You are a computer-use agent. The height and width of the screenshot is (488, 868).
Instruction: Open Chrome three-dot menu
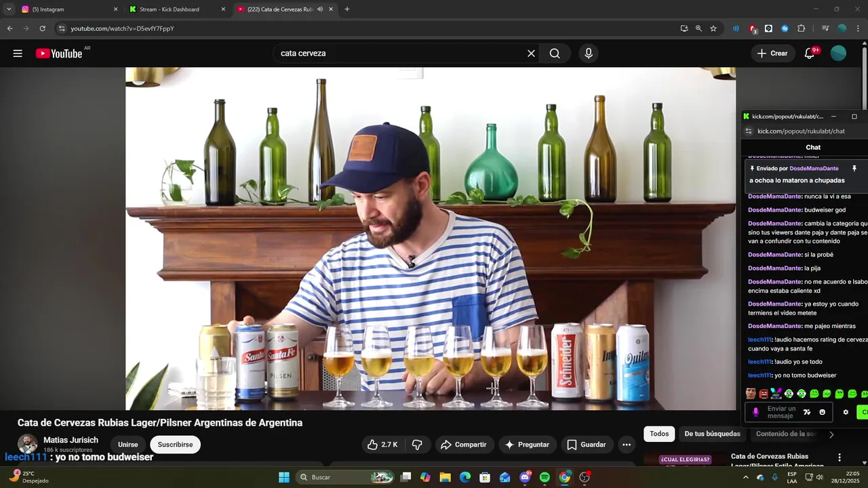(x=859, y=28)
